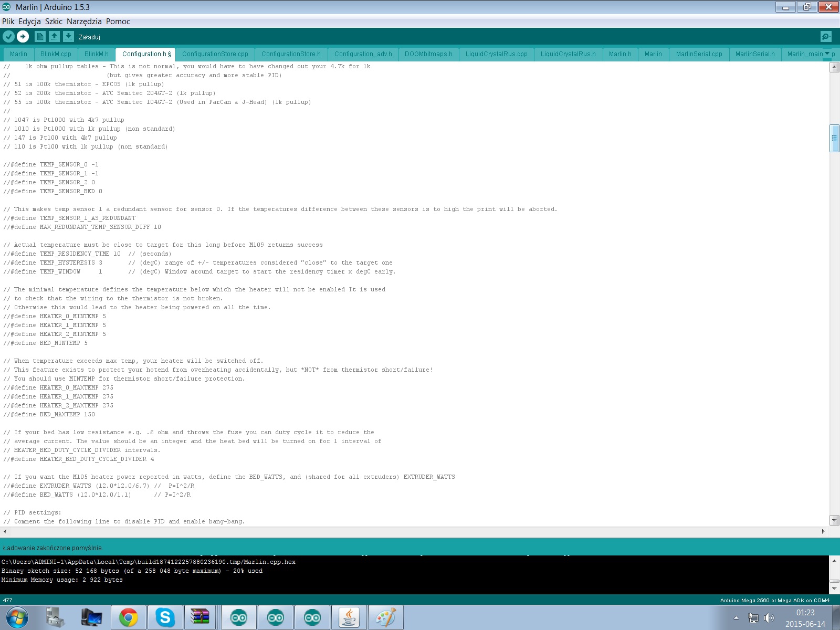
Task: Open the Windows Start button
Action: pos(17,617)
